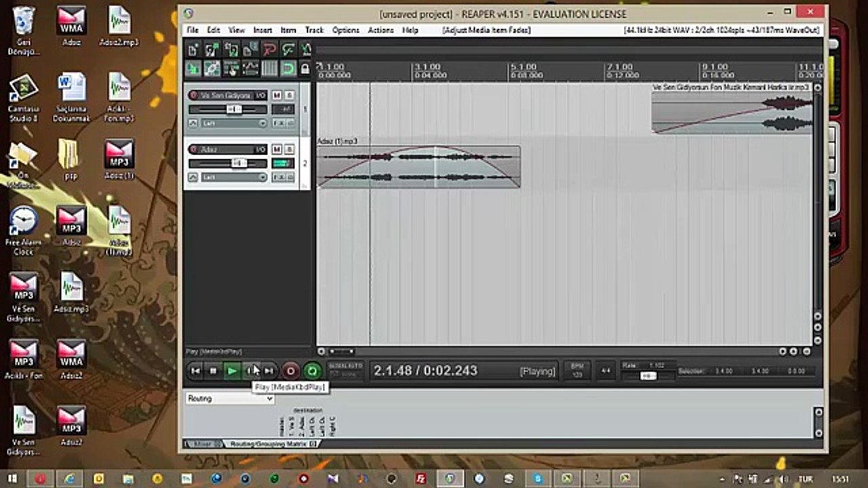Image resolution: width=868 pixels, height=488 pixels.
Task: Select Routing/Grouping Matrix docker tab
Action: (273, 444)
